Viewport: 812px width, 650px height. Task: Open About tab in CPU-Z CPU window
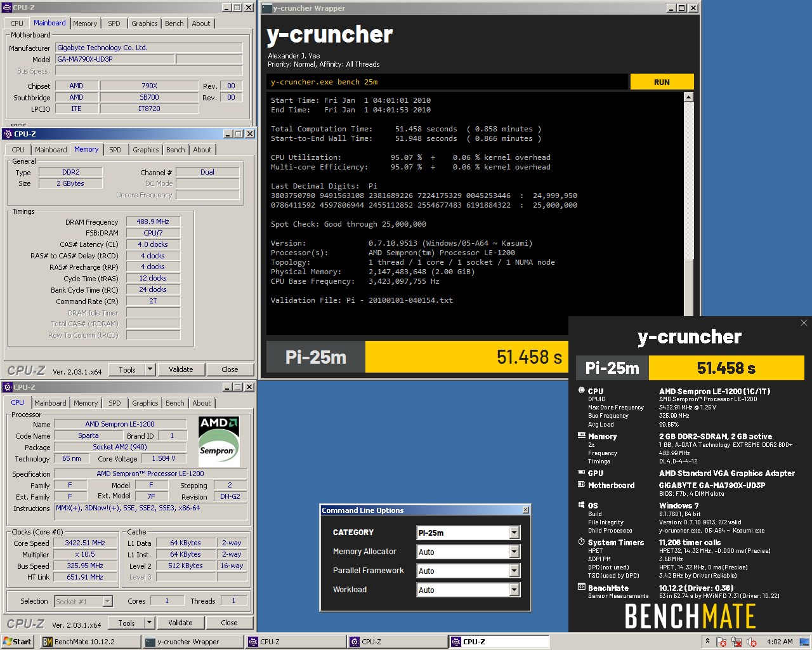pyautogui.click(x=202, y=403)
